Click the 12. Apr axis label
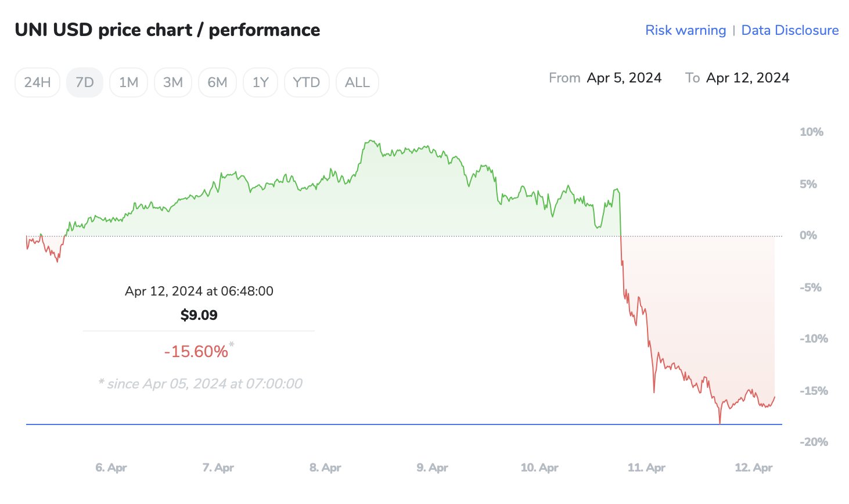 753,467
